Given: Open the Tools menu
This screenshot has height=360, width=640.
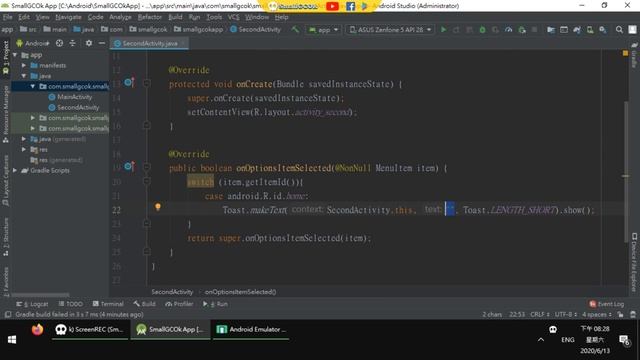Looking at the screenshot, I should pos(214,17).
